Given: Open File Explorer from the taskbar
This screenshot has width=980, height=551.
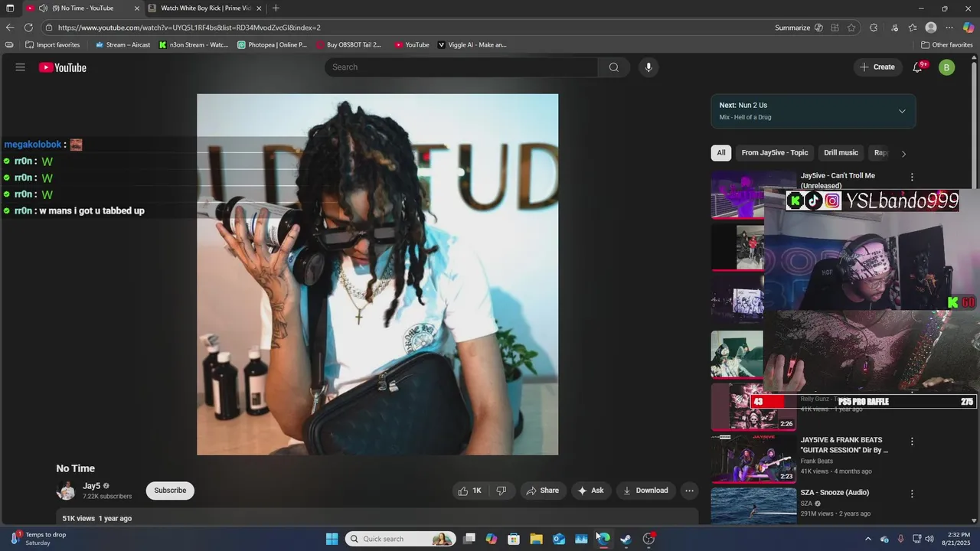Looking at the screenshot, I should (x=536, y=539).
